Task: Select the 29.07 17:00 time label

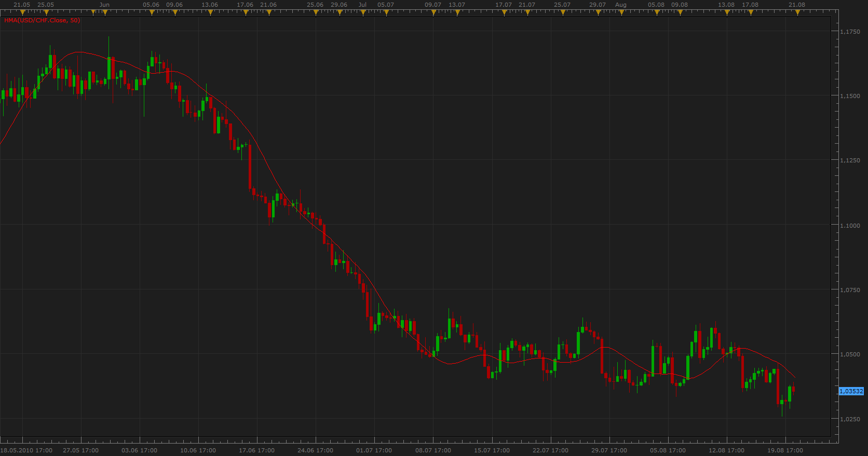Action: tap(609, 450)
